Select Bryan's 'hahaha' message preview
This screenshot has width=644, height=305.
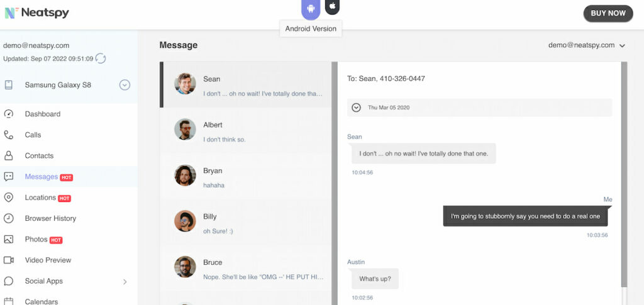pos(214,185)
